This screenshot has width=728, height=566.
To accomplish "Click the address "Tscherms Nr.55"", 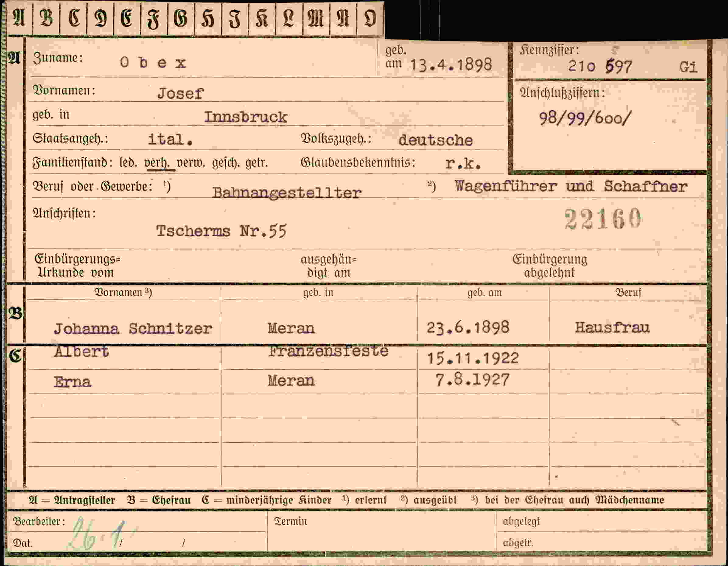I will coord(221,231).
